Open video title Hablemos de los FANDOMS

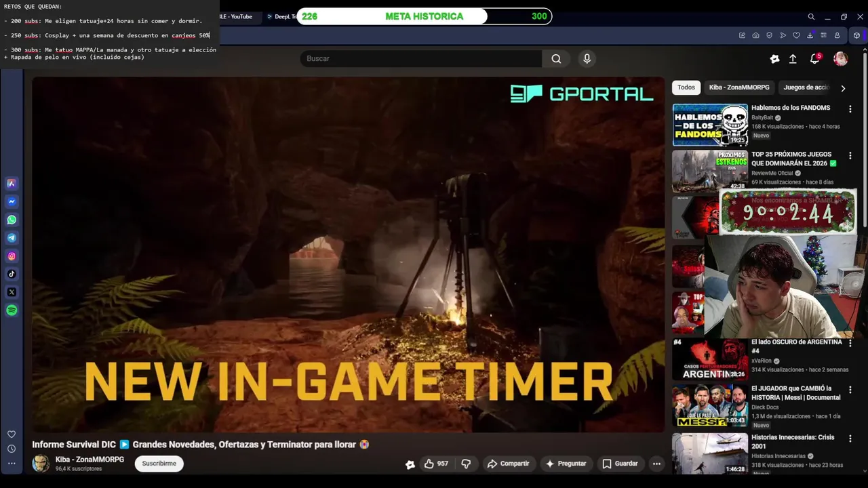coord(791,108)
